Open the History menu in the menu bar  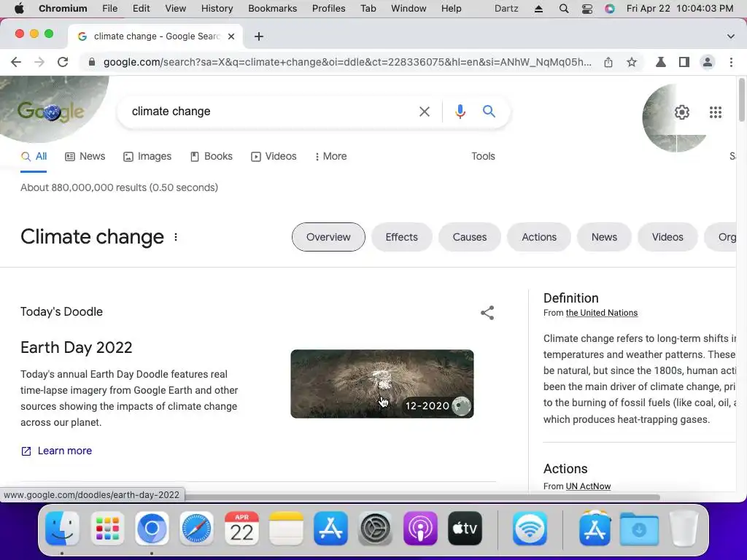click(x=217, y=9)
